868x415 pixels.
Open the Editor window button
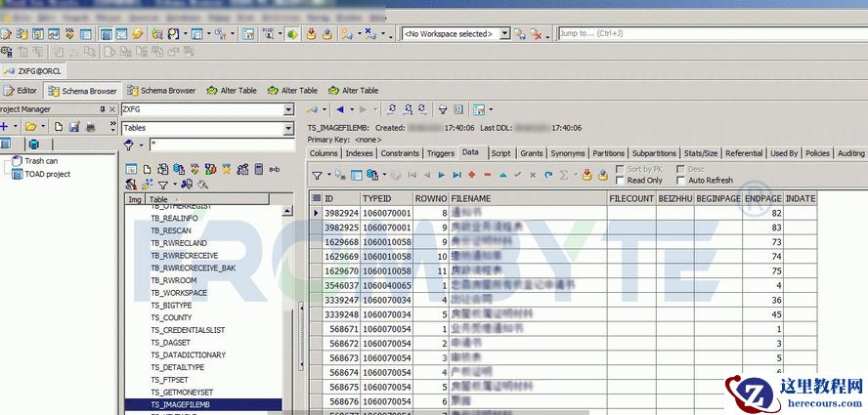21,91
